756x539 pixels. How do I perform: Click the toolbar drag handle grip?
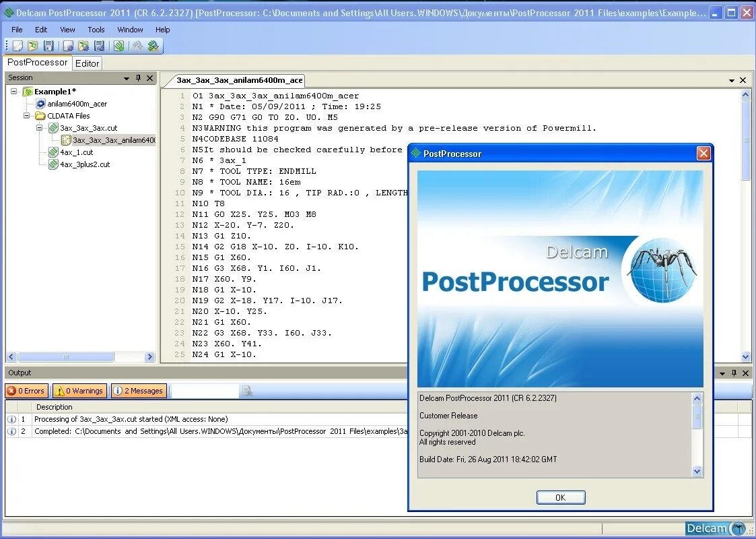coord(7,46)
